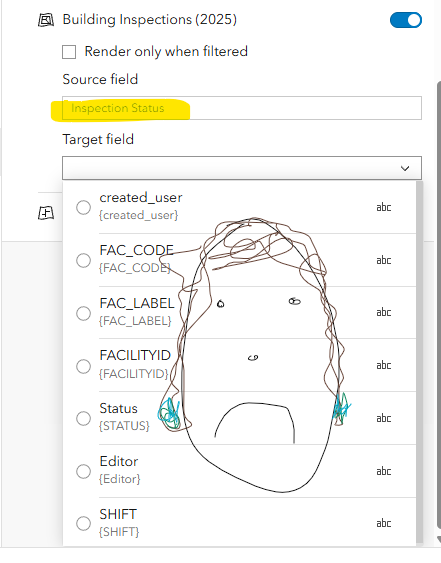Image resolution: width=441 pixels, height=563 pixels.
Task: Choose the Editor field entry
Action: (239, 471)
